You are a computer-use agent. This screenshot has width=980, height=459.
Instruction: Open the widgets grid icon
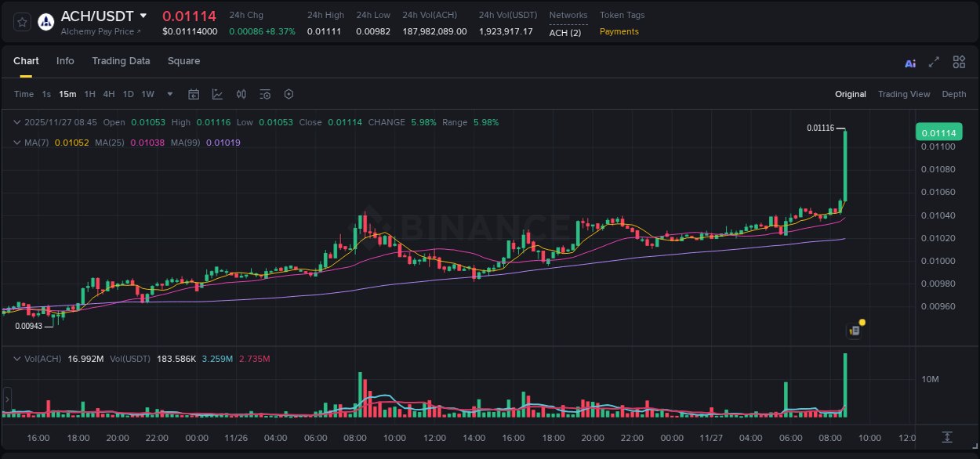pos(959,62)
